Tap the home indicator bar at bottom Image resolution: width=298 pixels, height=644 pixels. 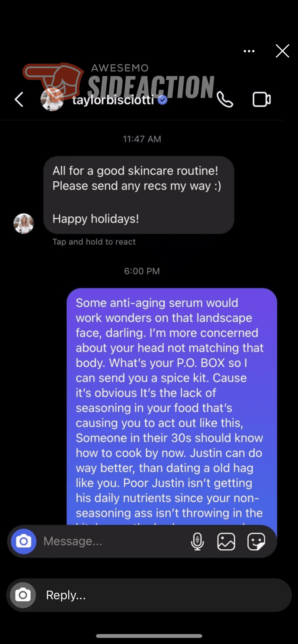tap(149, 636)
